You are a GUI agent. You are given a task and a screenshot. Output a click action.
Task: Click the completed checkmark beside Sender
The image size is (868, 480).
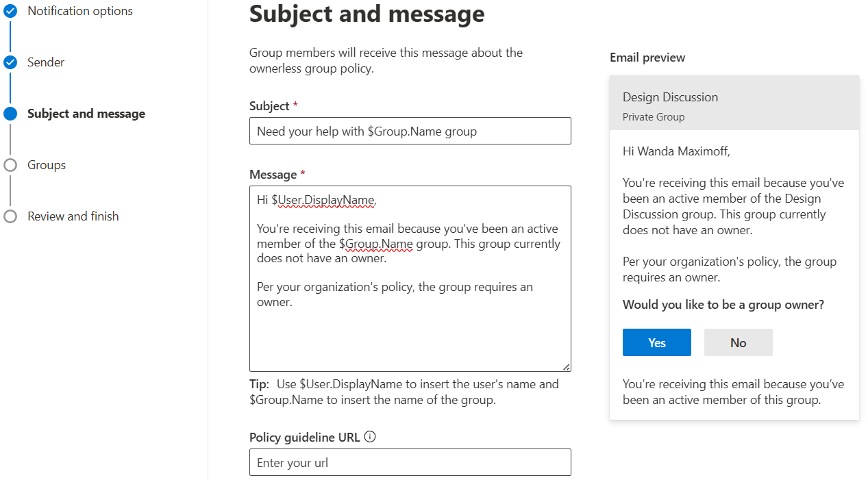coord(10,62)
